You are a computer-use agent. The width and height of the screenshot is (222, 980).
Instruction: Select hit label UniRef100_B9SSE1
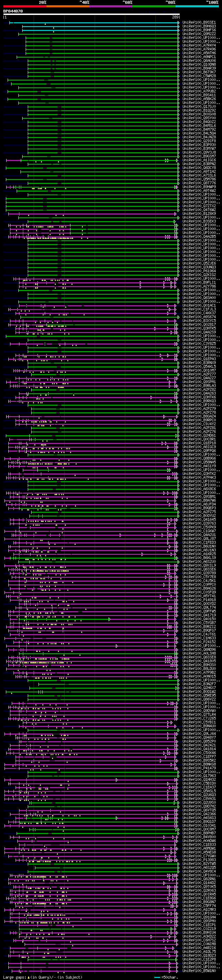199,23
